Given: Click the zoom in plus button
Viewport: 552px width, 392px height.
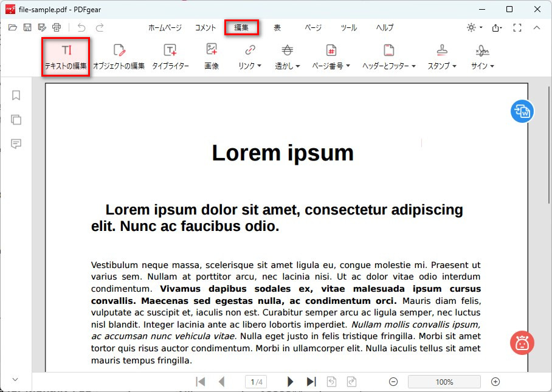Looking at the screenshot, I should click(495, 382).
